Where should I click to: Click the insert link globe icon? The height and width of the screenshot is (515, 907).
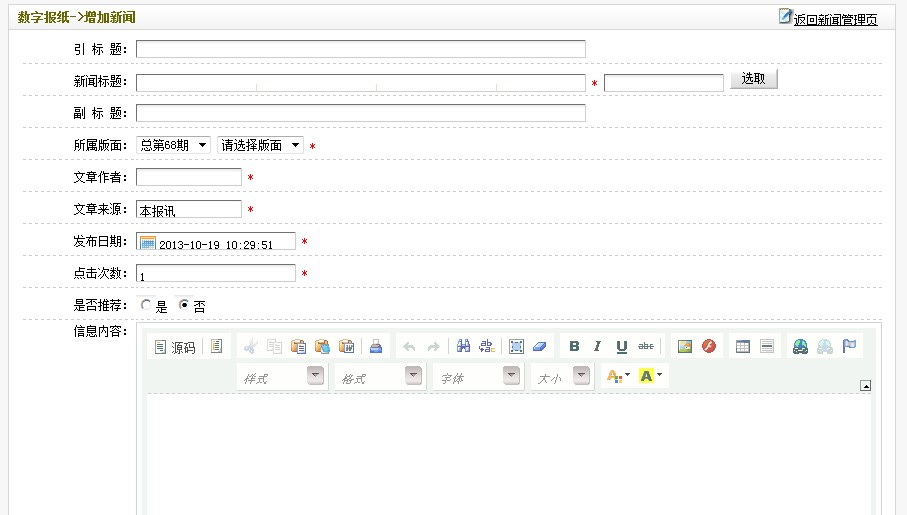point(801,346)
